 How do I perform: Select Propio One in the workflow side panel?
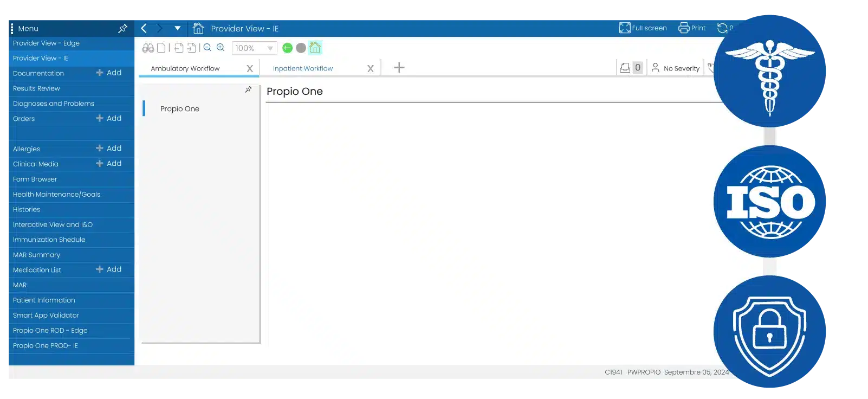[x=180, y=109]
